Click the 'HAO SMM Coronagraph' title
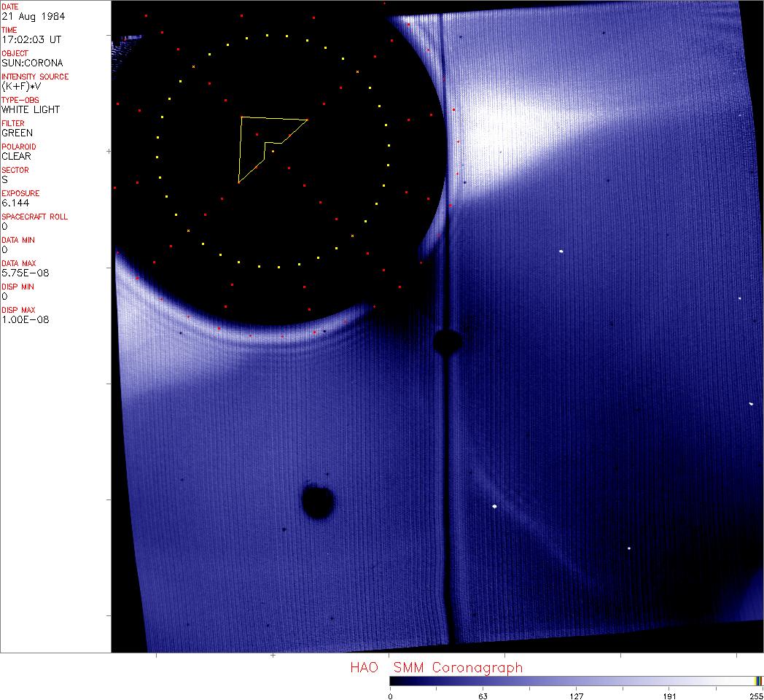This screenshot has width=764, height=700. pos(436,667)
